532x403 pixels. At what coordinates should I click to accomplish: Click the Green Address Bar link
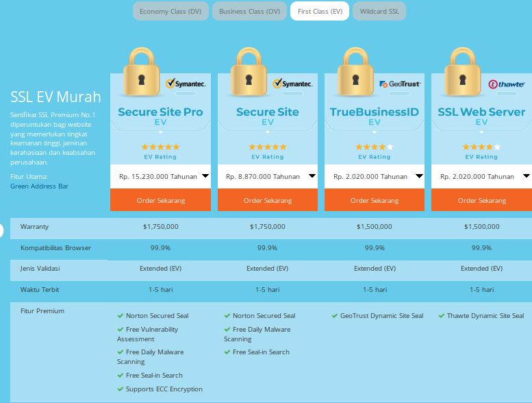(x=39, y=186)
